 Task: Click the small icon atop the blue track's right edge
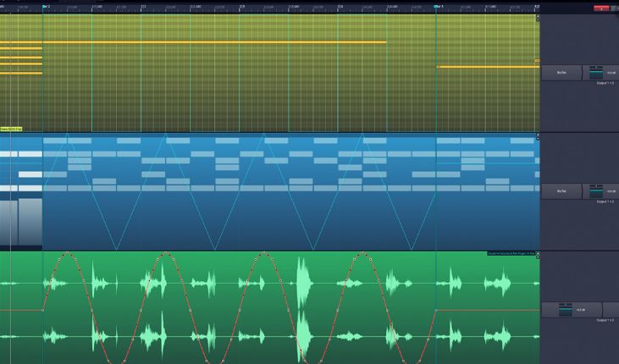(x=537, y=136)
